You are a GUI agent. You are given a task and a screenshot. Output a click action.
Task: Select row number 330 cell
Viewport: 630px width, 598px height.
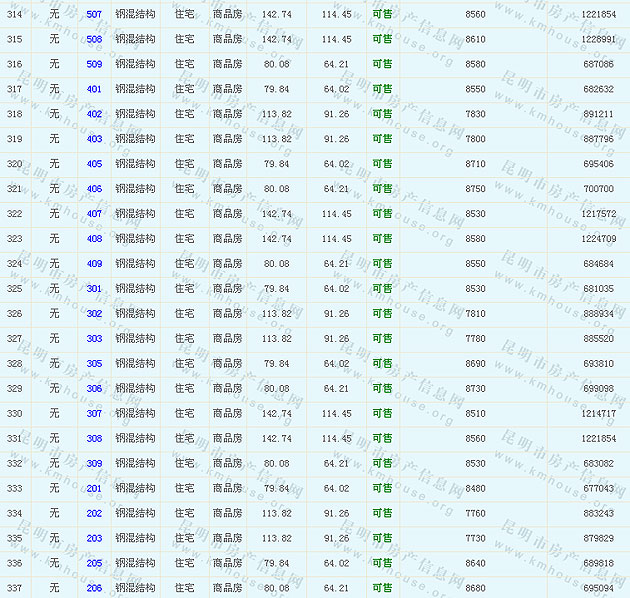tap(14, 414)
